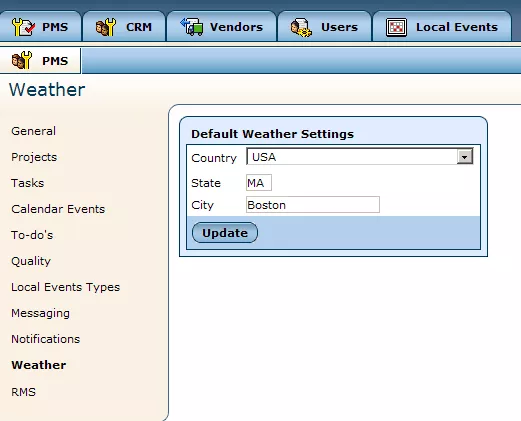
Task: Select Local Events Types in sidebar
Action: tap(65, 287)
